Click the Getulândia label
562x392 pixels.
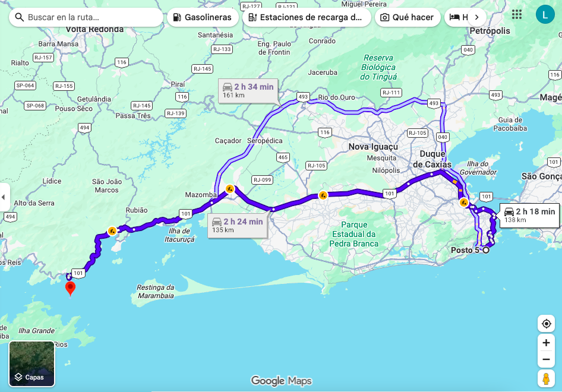94,99
